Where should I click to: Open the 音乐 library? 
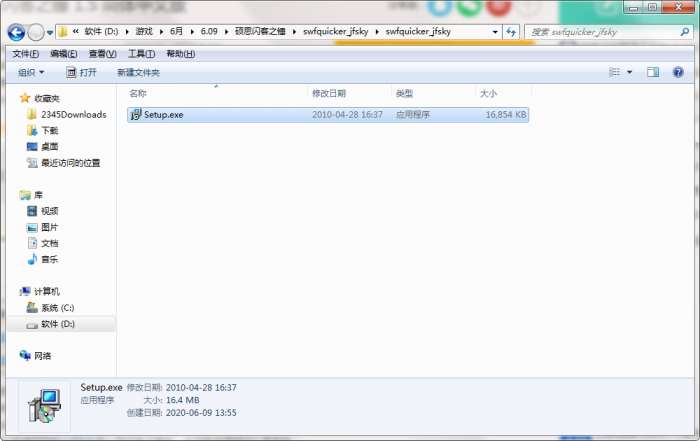click(x=50, y=259)
